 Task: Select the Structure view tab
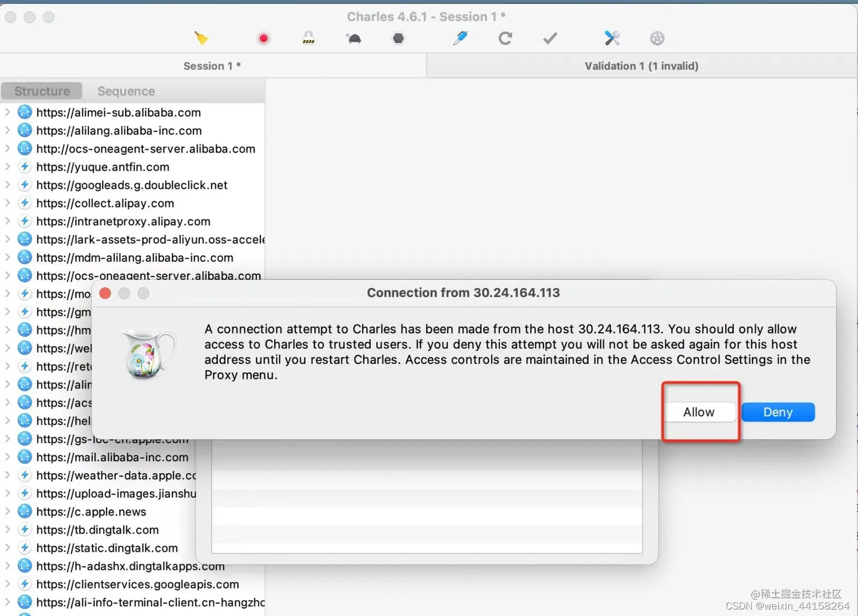[42, 91]
